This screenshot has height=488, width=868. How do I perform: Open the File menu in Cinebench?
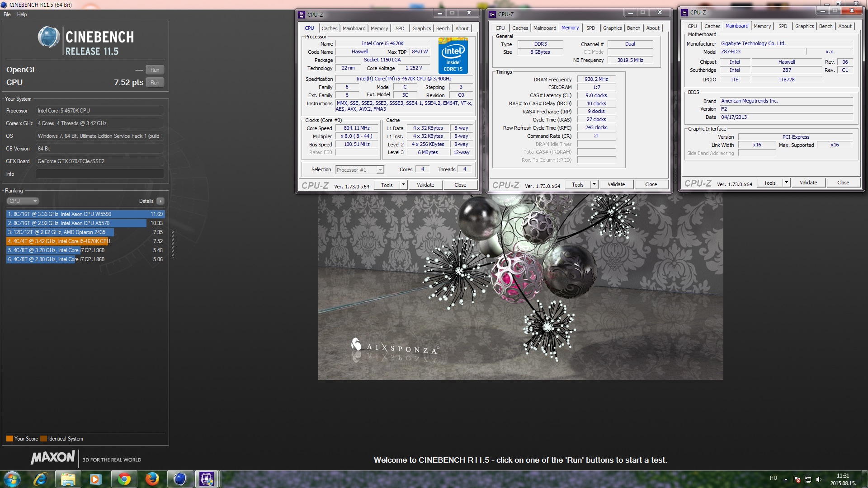[7, 14]
